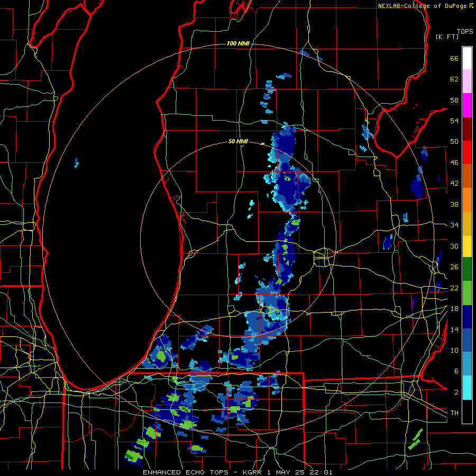Click the TH threshold label on legend
This screenshot has width=476, height=476.
(454, 413)
